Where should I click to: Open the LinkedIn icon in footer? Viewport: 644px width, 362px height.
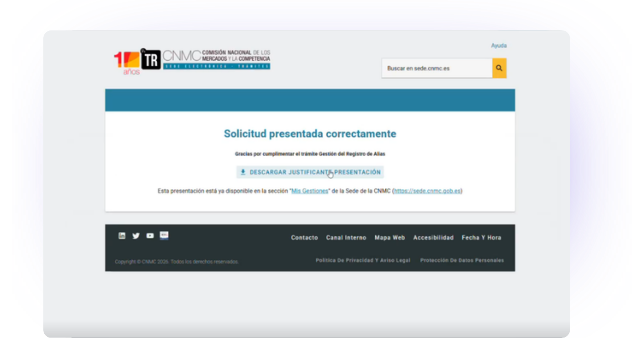tap(122, 236)
